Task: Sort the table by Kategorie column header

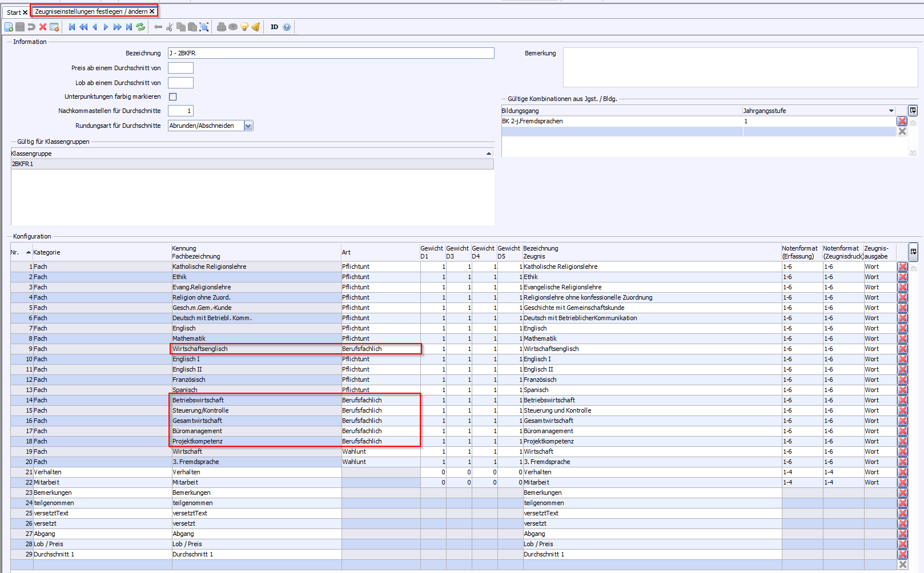Action: click(47, 252)
